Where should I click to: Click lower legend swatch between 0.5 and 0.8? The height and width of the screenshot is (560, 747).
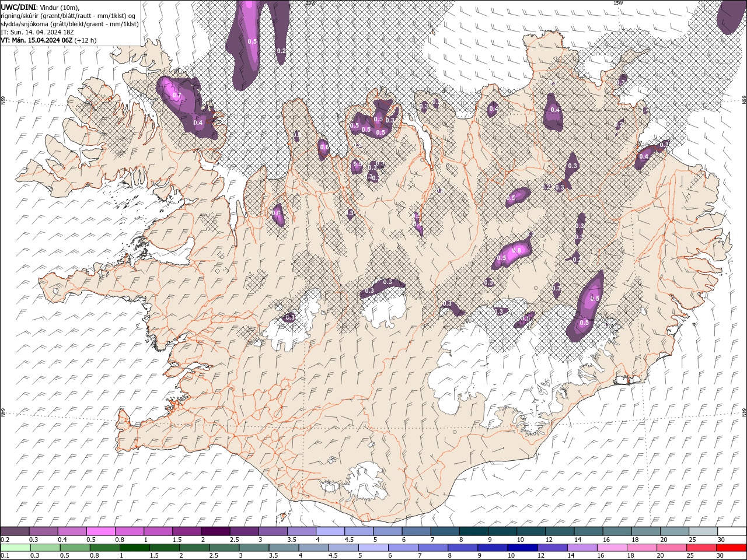pos(75,548)
